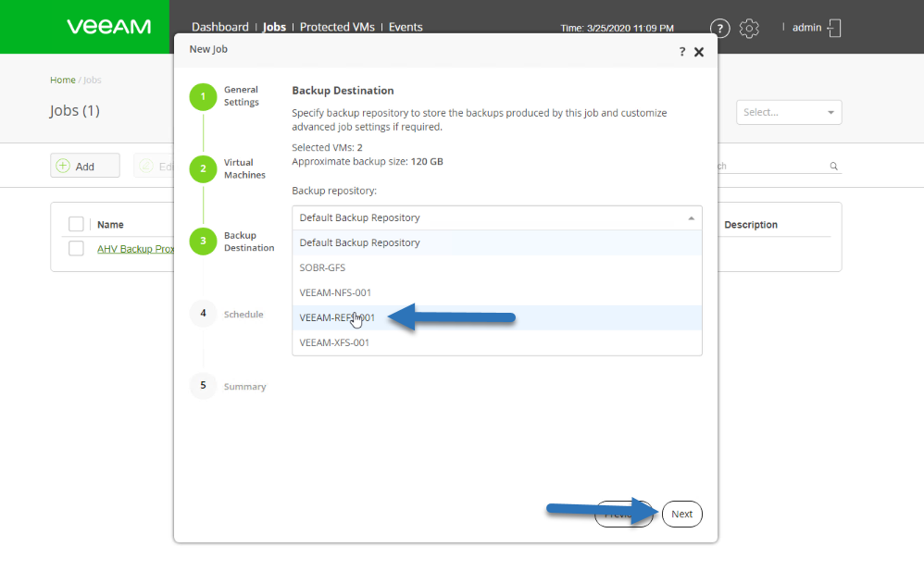The width and height of the screenshot is (924, 571).
Task: Click the Description column header
Action: (x=751, y=225)
